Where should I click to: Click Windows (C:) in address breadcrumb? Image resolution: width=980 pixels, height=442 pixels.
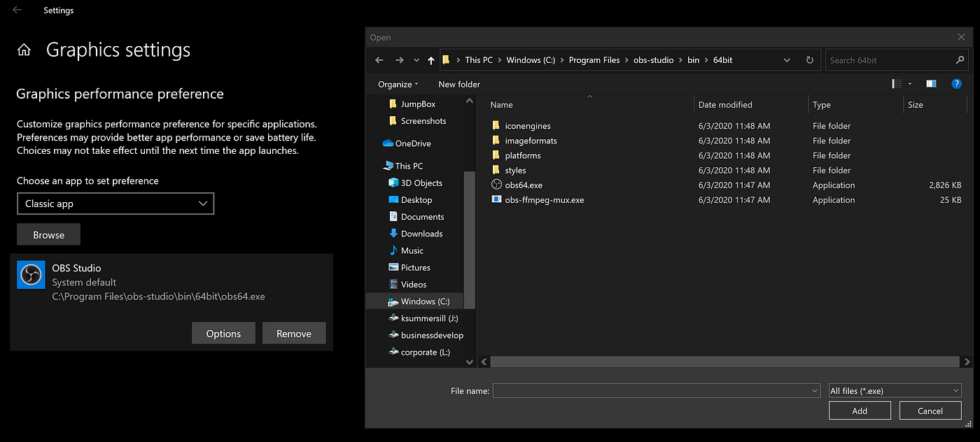pyautogui.click(x=531, y=60)
